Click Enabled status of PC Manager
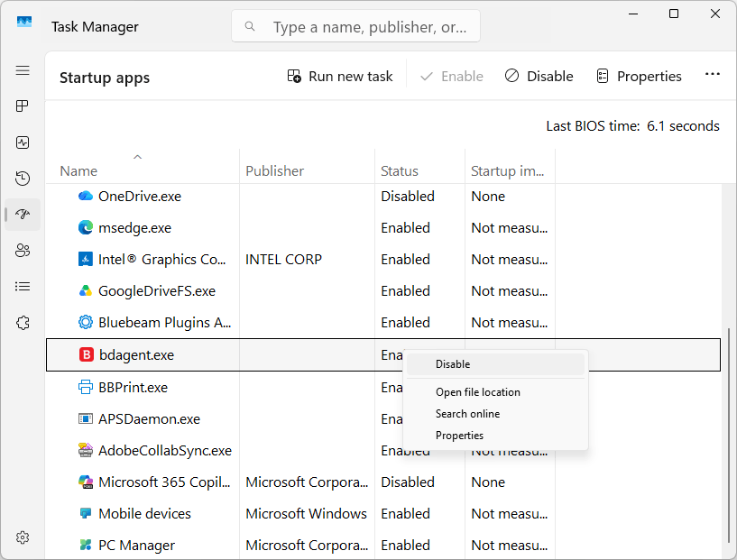Screen dimensions: 737x560 pos(405,545)
